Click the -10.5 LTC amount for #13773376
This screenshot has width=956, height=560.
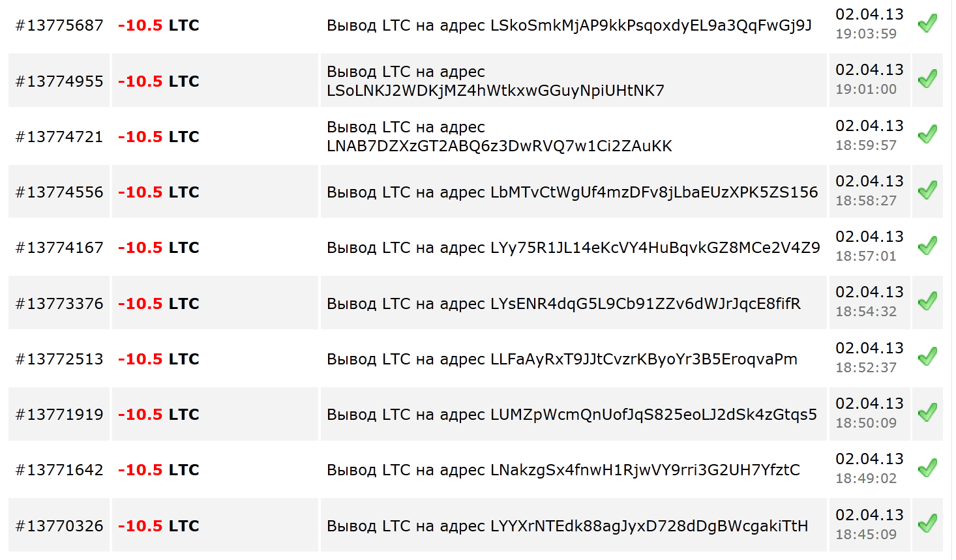pyautogui.click(x=158, y=304)
